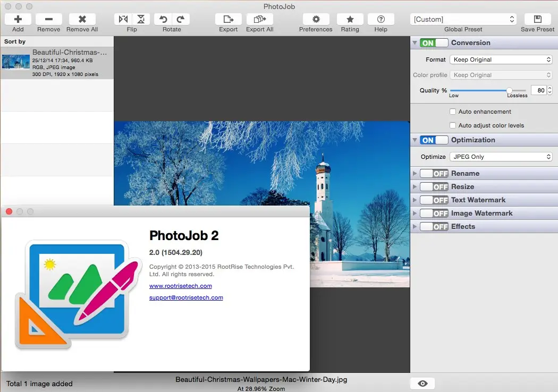558x392 pixels.
Task: Enable the Effects switch
Action: [x=434, y=227]
